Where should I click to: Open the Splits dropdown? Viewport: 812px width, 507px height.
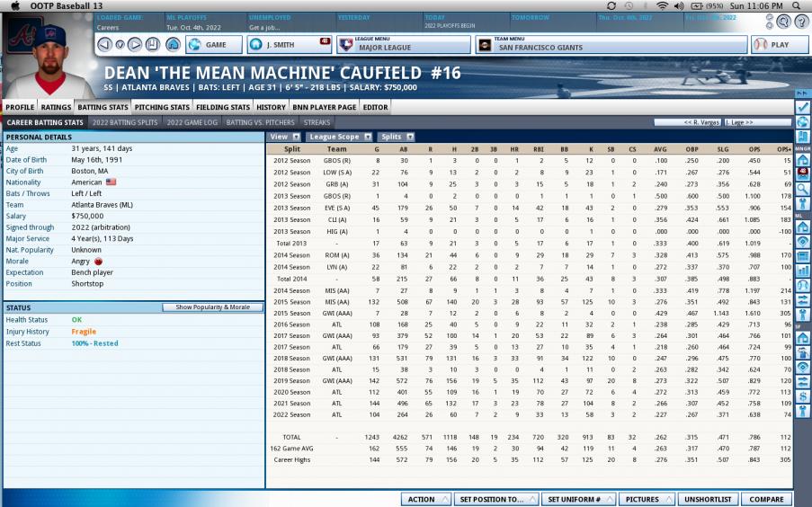coord(396,137)
